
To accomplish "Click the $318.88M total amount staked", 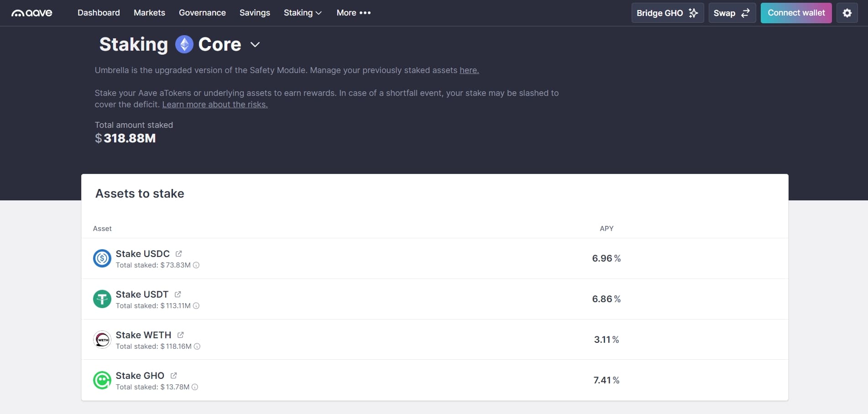I will (125, 138).
